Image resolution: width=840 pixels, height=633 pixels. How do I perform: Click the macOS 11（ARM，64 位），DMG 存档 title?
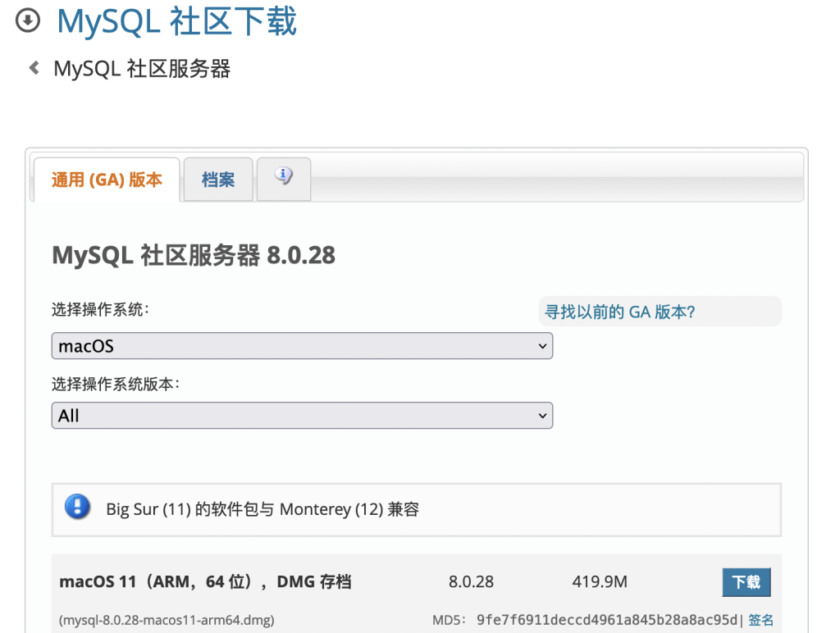point(205,581)
